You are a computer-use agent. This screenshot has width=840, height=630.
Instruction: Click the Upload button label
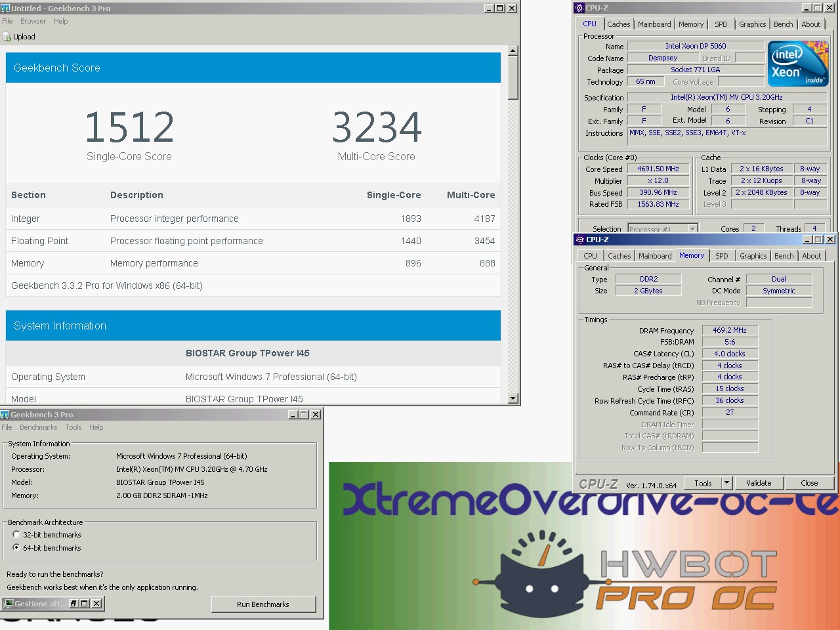[x=24, y=37]
